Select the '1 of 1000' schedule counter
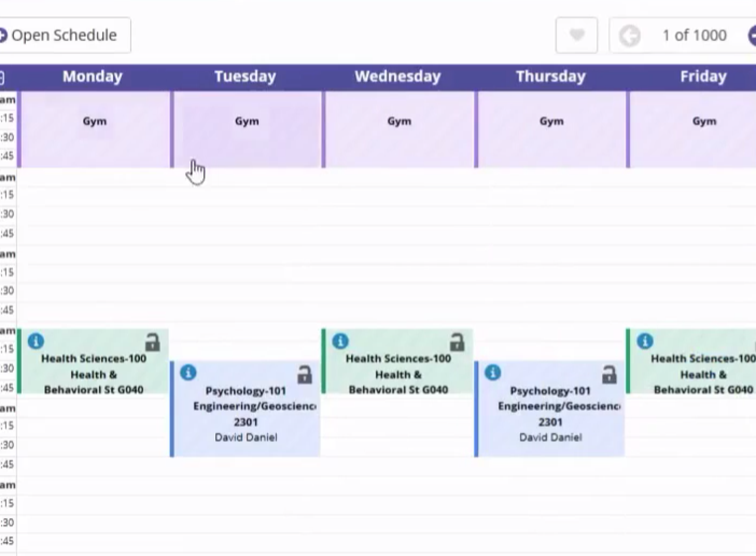The width and height of the screenshot is (756, 556). (x=694, y=35)
